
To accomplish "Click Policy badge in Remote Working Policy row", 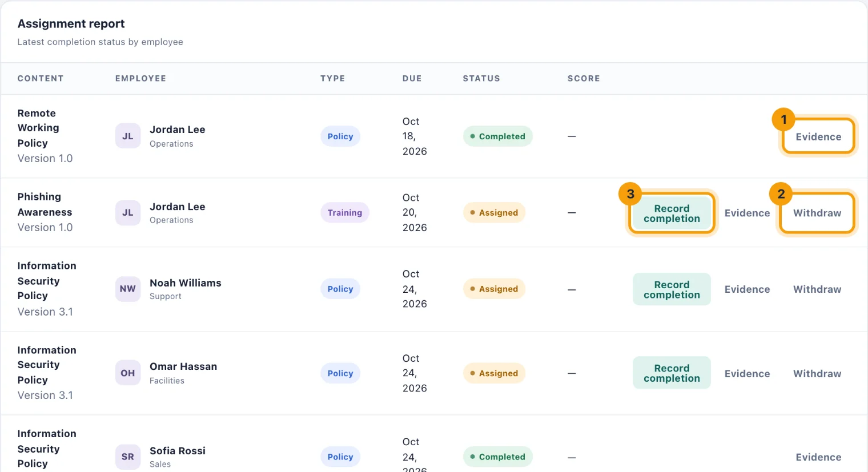I will pyautogui.click(x=340, y=136).
